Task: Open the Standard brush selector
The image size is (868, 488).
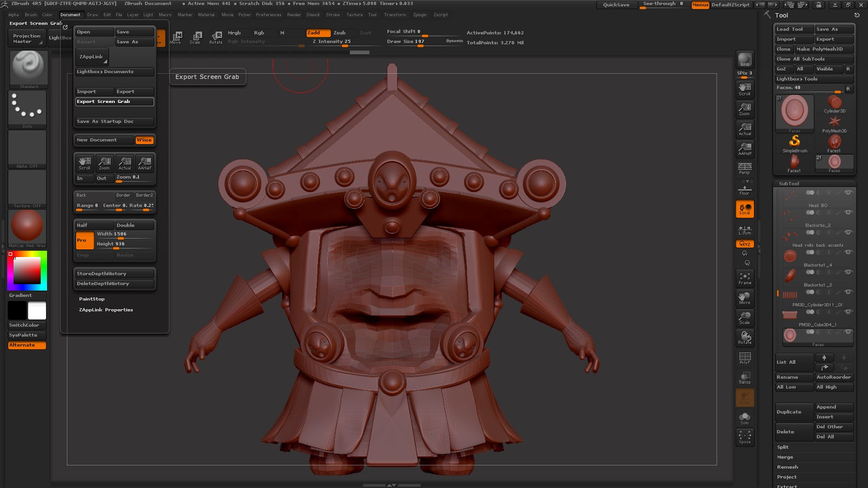Action: pos(28,69)
